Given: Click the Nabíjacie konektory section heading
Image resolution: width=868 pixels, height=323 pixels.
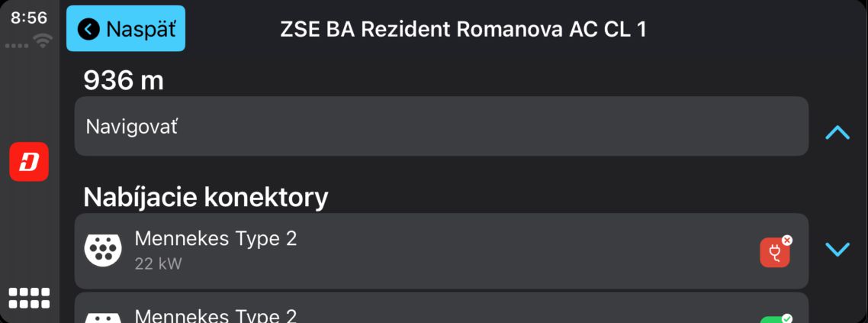Looking at the screenshot, I should pyautogui.click(x=206, y=197).
